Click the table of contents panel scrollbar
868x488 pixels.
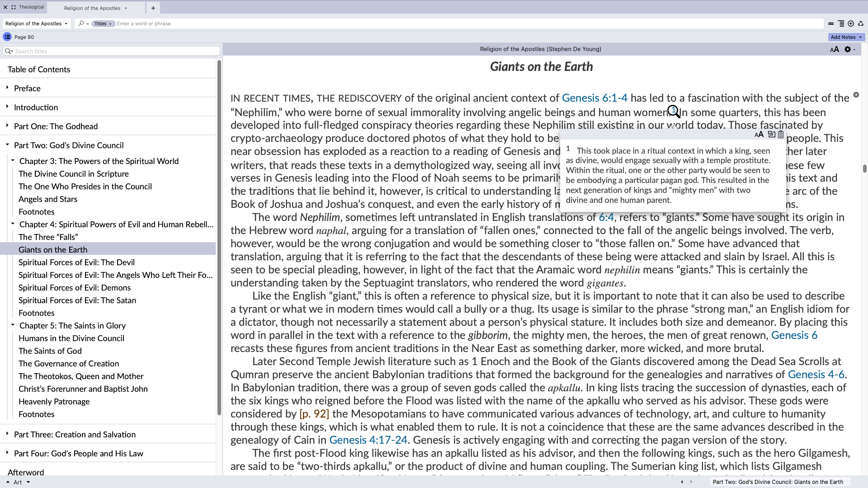(x=219, y=237)
